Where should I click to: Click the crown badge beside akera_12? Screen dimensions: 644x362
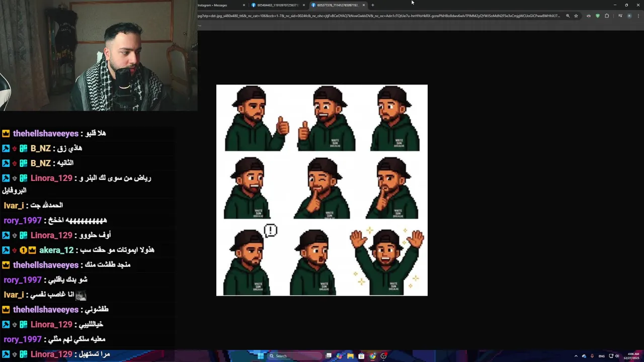pos(32,250)
